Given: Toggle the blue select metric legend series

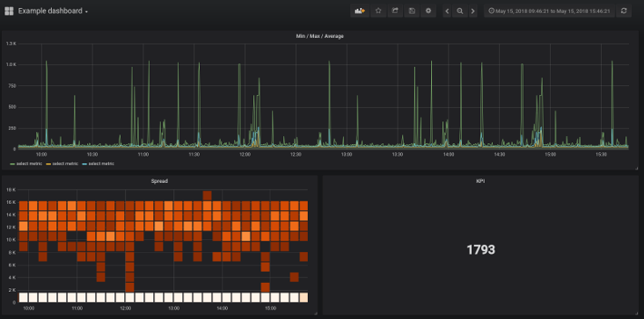Looking at the screenshot, I should (99, 163).
